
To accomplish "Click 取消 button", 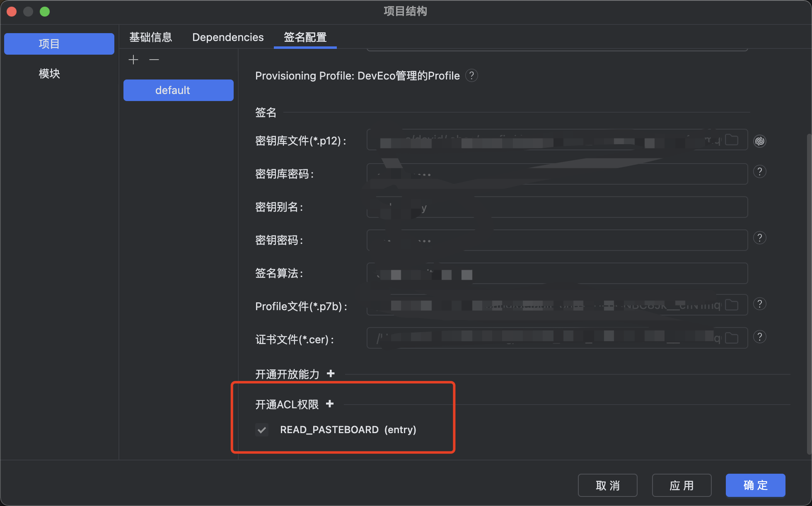I will click(608, 485).
